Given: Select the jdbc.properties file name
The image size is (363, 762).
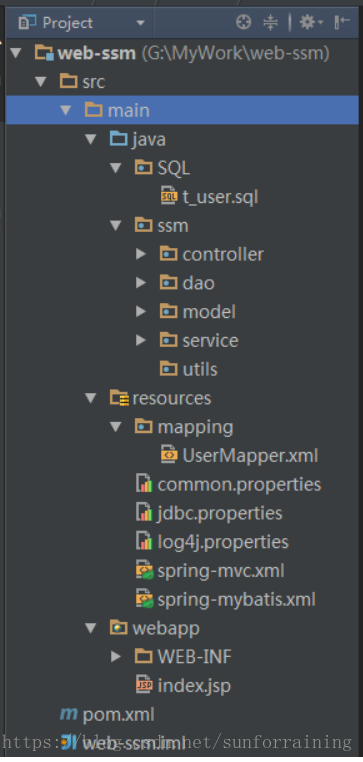Looking at the screenshot, I should point(220,513).
